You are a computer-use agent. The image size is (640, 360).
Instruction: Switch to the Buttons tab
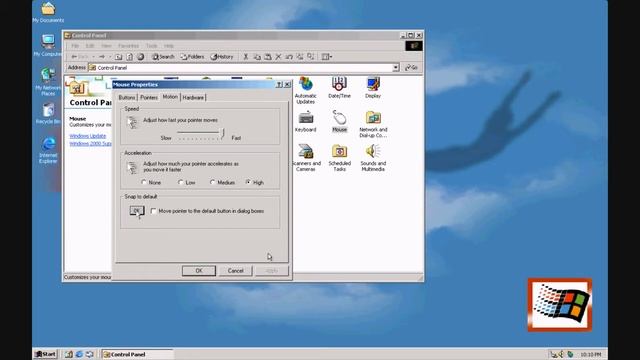127,98
